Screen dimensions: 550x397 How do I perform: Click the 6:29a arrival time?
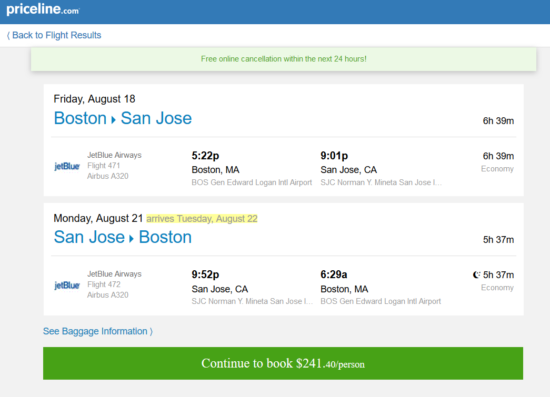click(334, 274)
